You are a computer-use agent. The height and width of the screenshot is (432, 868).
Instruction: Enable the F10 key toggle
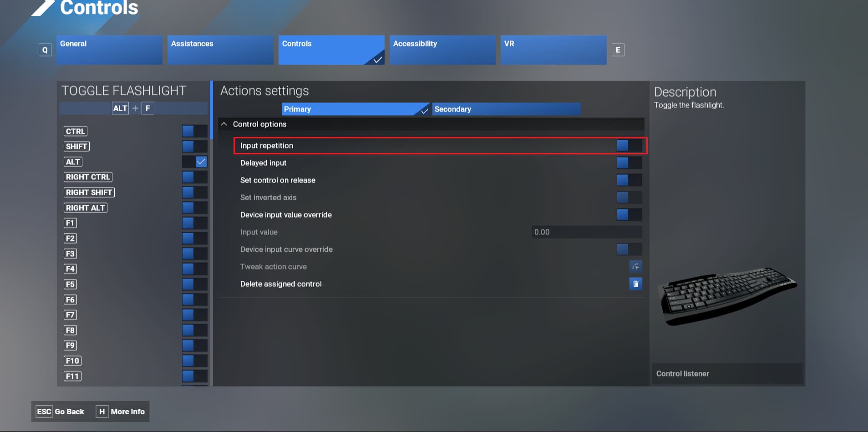click(x=194, y=361)
